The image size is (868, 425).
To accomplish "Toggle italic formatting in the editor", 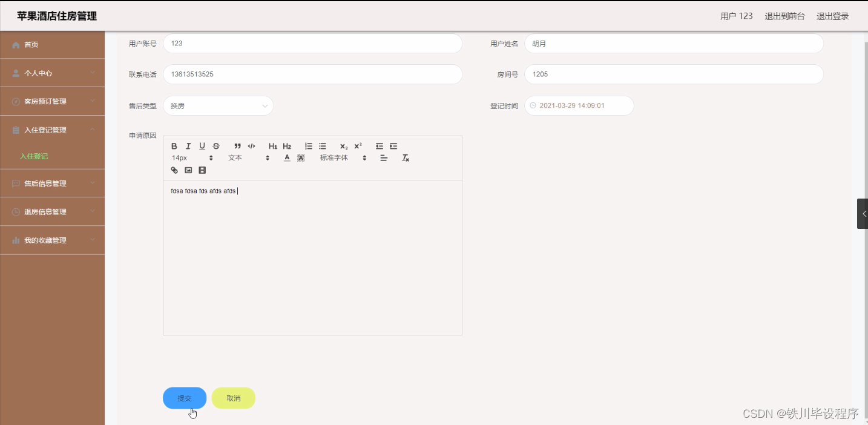I will [188, 146].
